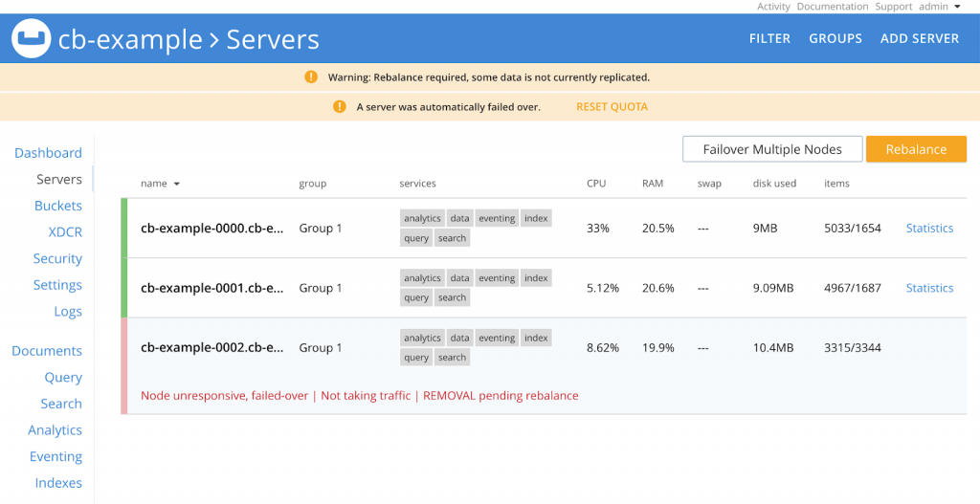The width and height of the screenshot is (980, 504).
Task: Sort servers by the name column arrow
Action: pos(176,184)
